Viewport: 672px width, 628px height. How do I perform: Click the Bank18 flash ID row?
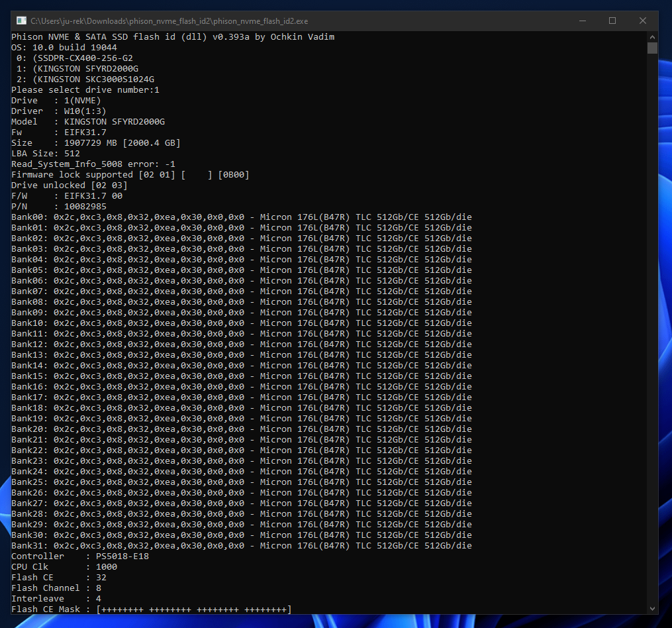[241, 407]
